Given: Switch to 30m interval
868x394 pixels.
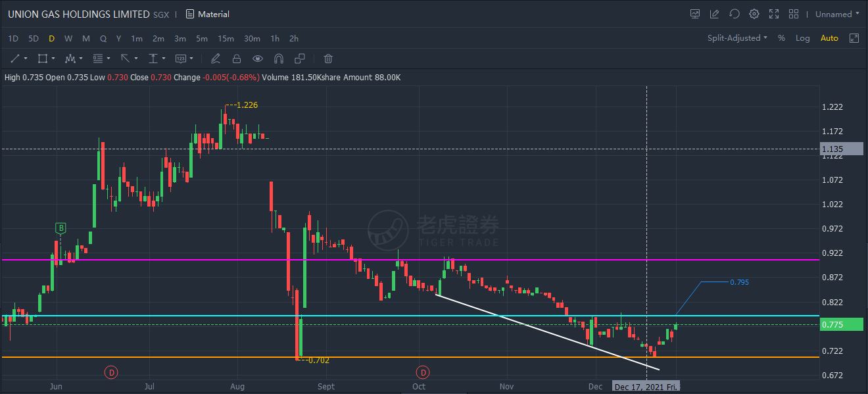Looking at the screenshot, I should pyautogui.click(x=252, y=38).
